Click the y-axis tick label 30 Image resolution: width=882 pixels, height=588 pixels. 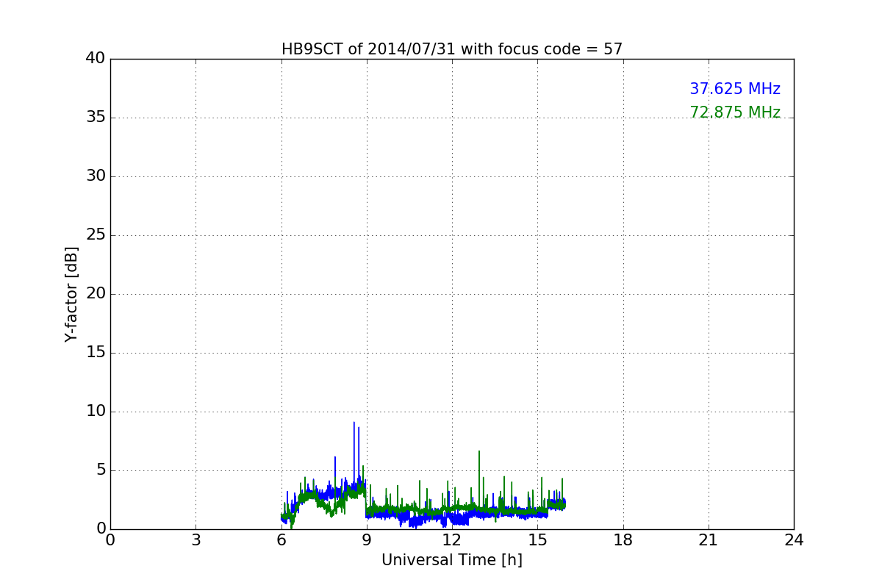[96, 176]
